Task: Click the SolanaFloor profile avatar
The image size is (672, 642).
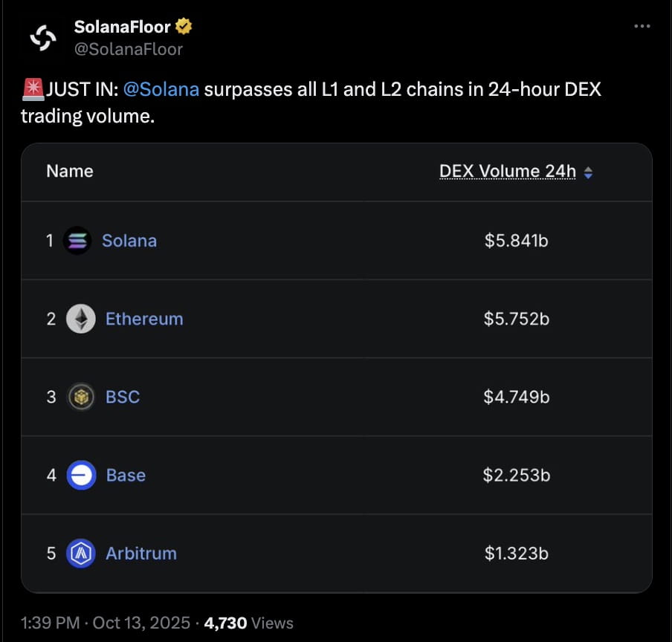Action: pos(43,38)
